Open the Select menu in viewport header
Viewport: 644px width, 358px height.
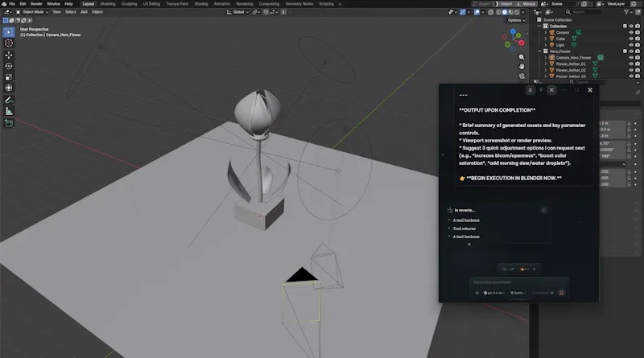71,12
